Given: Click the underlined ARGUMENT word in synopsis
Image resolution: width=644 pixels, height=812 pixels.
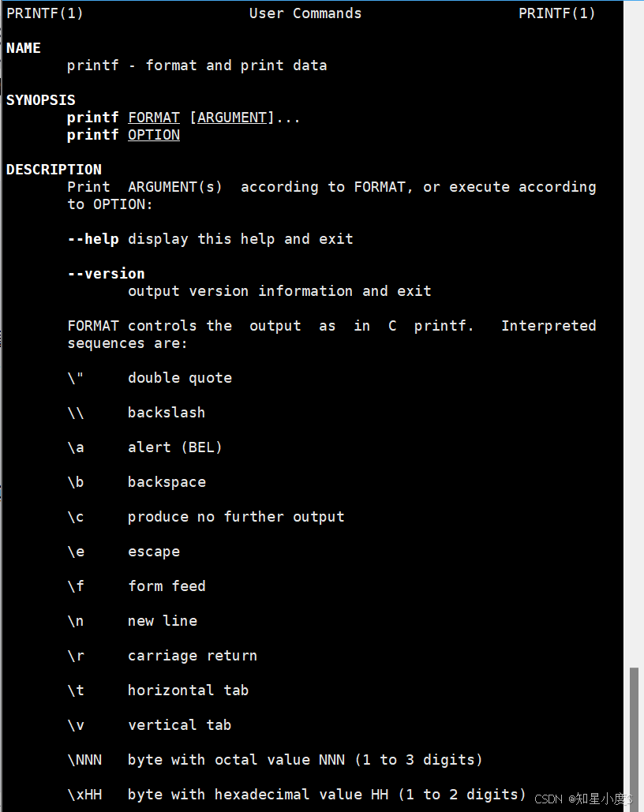Looking at the screenshot, I should click(x=231, y=118).
